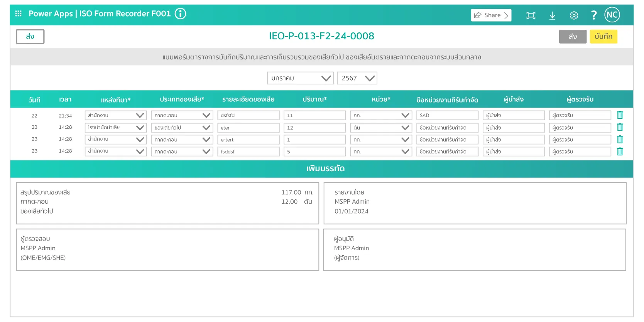
Task: Open the app launcher grid icon
Action: pyautogui.click(x=18, y=13)
